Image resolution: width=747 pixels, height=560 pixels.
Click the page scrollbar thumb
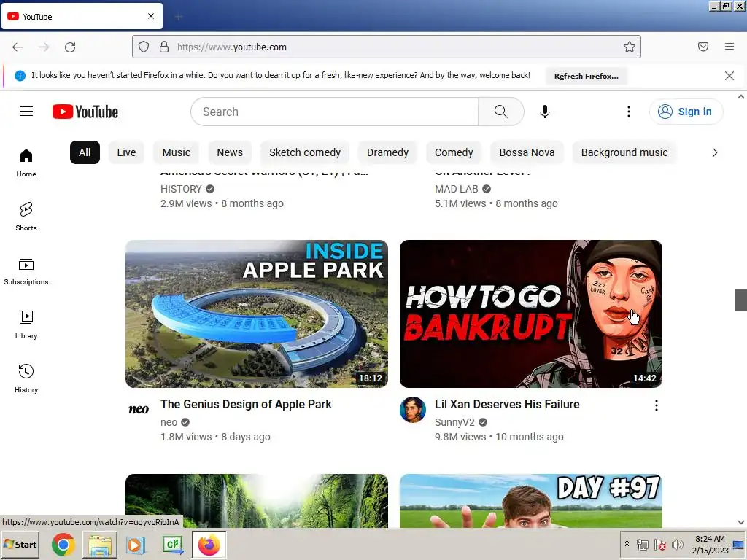coord(741,300)
